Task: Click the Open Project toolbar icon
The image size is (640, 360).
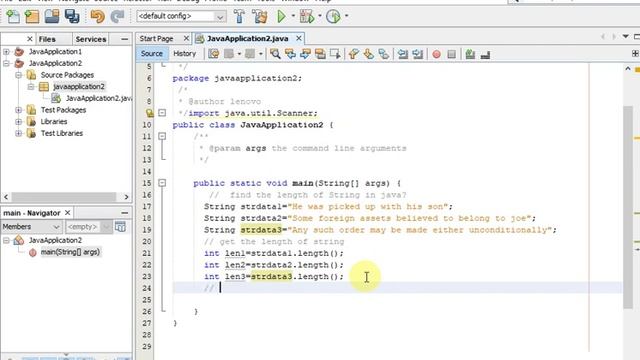Action: click(x=52, y=16)
